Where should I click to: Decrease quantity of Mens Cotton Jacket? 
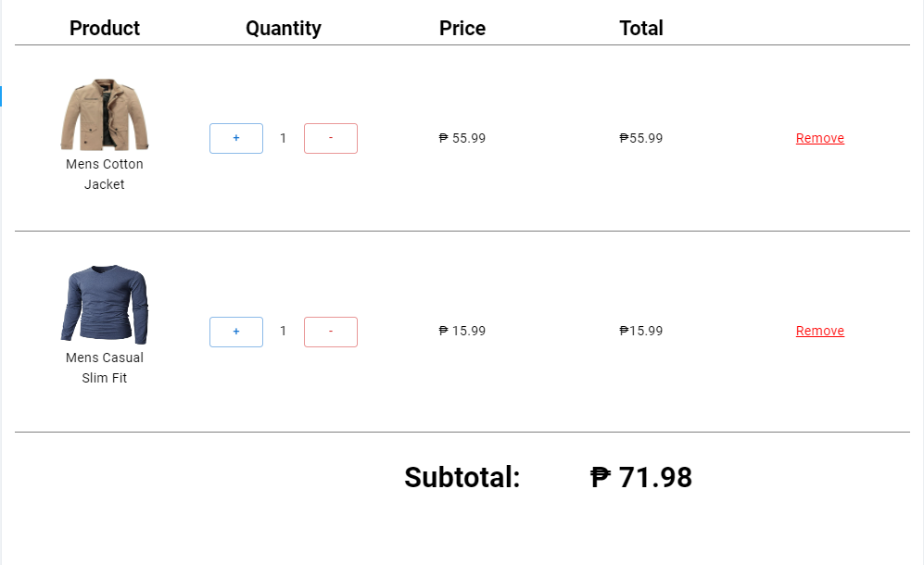pos(331,138)
